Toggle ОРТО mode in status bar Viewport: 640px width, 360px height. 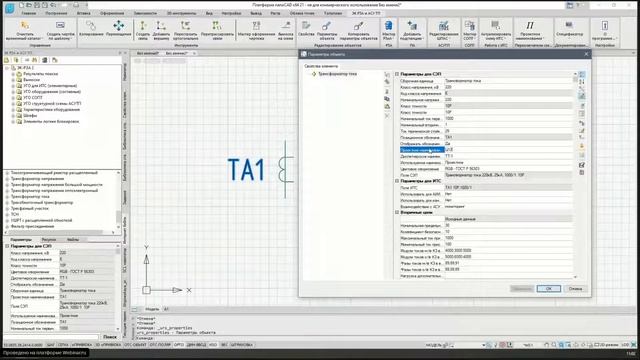(x=179, y=345)
